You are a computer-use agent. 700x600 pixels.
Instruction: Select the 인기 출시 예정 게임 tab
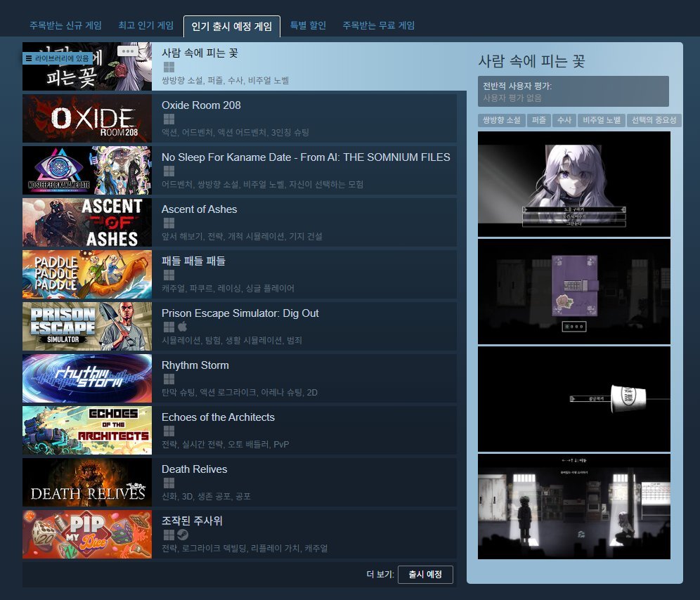click(x=232, y=26)
